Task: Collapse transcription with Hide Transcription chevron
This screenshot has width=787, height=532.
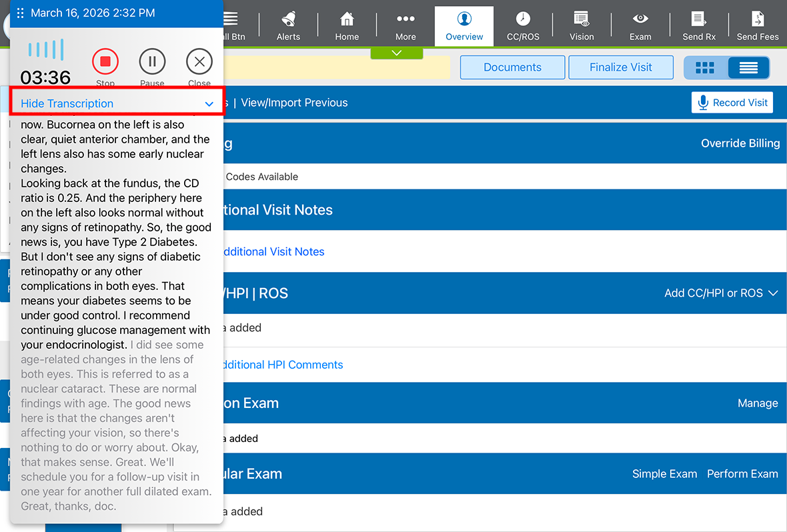Action: [209, 104]
